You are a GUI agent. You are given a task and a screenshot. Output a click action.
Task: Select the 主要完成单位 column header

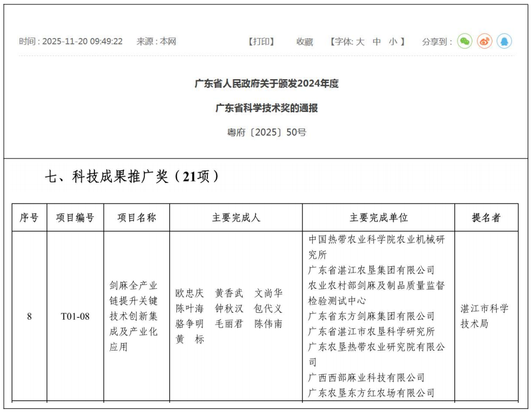(378, 218)
